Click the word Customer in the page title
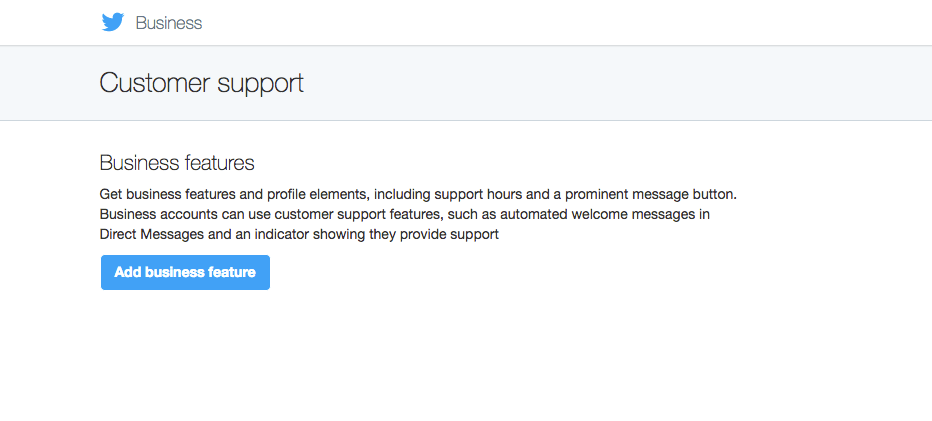932x421 pixels. [157, 83]
